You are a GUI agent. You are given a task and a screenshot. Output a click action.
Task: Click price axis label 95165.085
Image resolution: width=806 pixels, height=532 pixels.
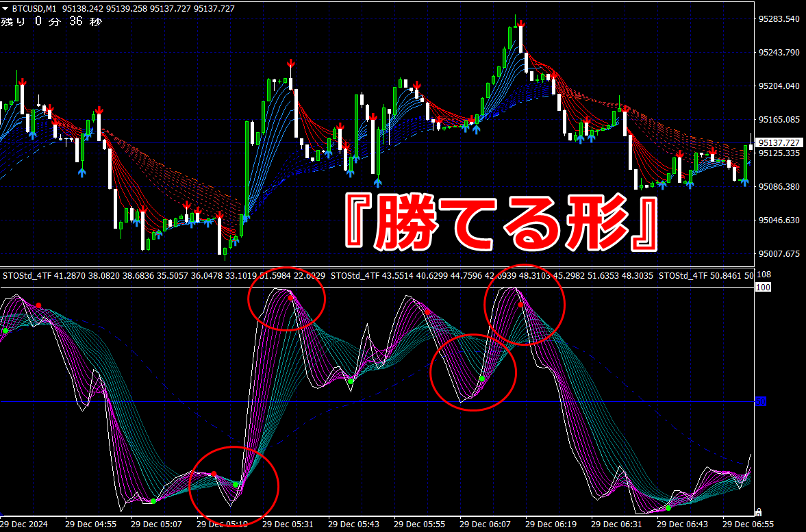(779, 119)
